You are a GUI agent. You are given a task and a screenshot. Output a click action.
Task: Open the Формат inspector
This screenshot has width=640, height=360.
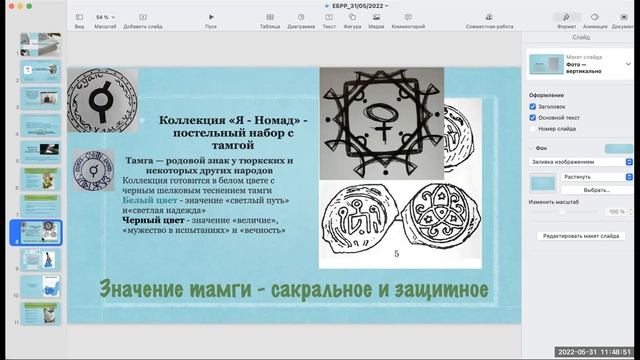click(x=566, y=17)
